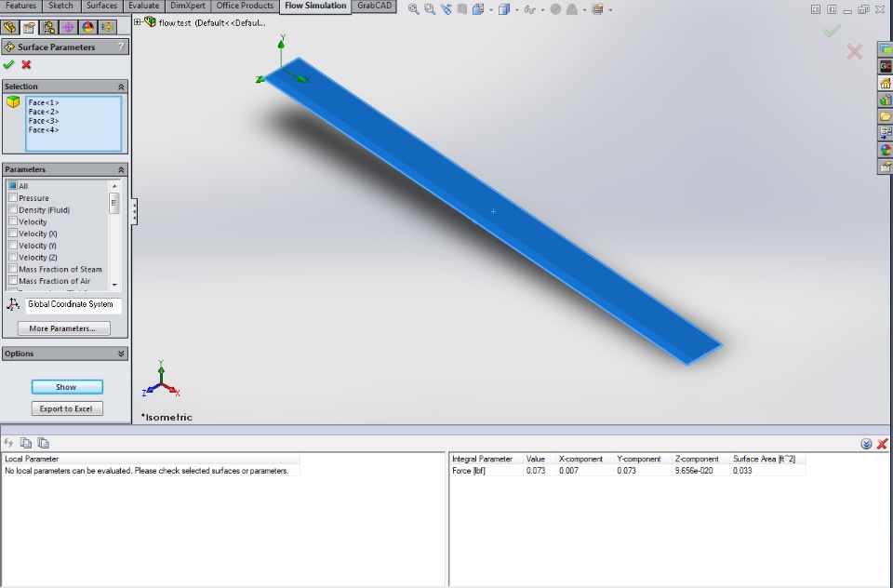The width and height of the screenshot is (893, 588).
Task: Open GrabCAD task pane icon
Action: tap(886, 66)
